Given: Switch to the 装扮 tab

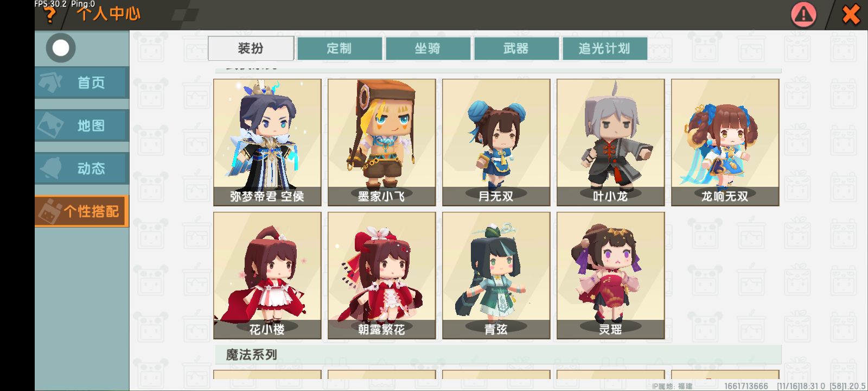Looking at the screenshot, I should tap(251, 48).
